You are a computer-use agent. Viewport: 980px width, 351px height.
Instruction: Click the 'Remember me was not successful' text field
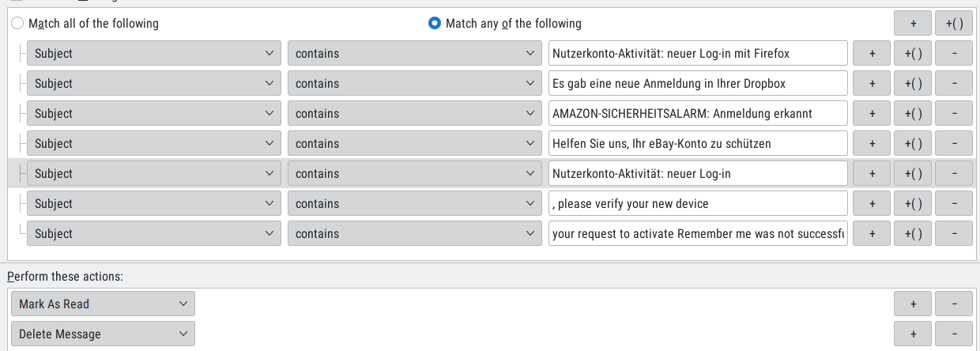click(x=698, y=234)
